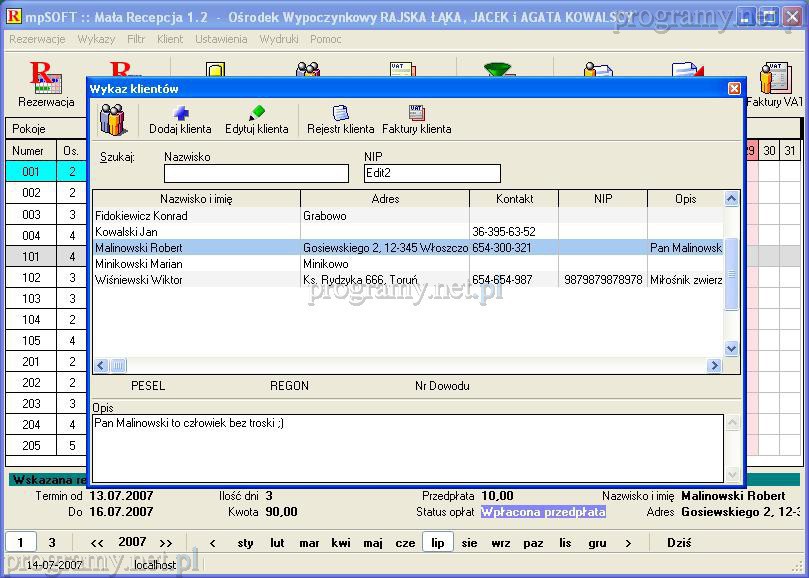Screen dimensions: 809x578
Task: Click the people icon in Wykaz klientów toolbar
Action: pyautogui.click(x=113, y=120)
